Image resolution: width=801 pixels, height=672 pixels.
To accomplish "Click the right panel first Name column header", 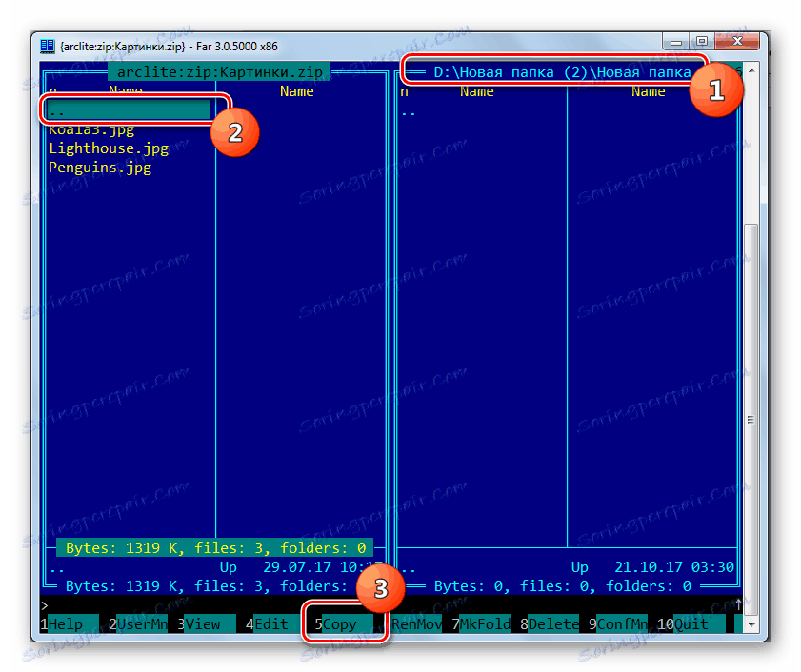I will 476,91.
